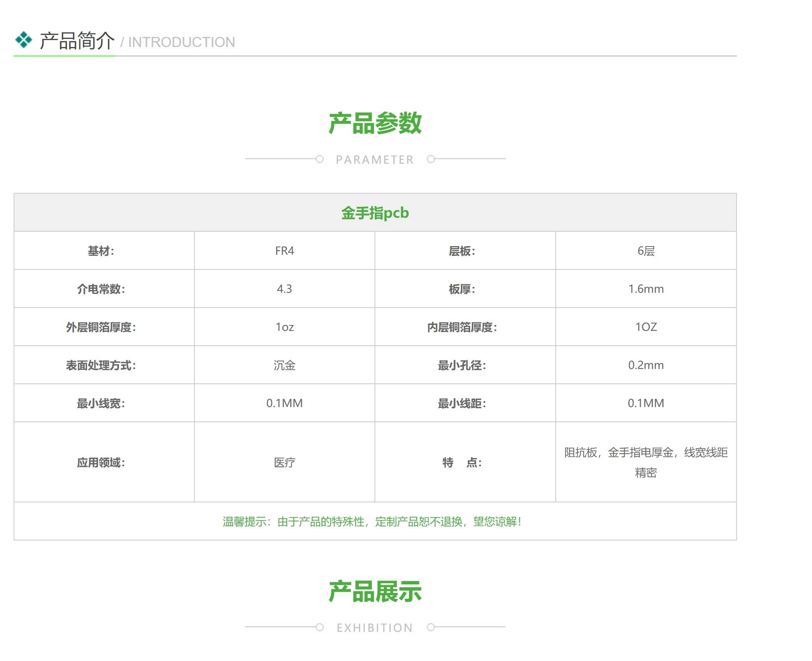Click the 沉金 surface treatment cell
This screenshot has height=661, width=812.
point(284,365)
